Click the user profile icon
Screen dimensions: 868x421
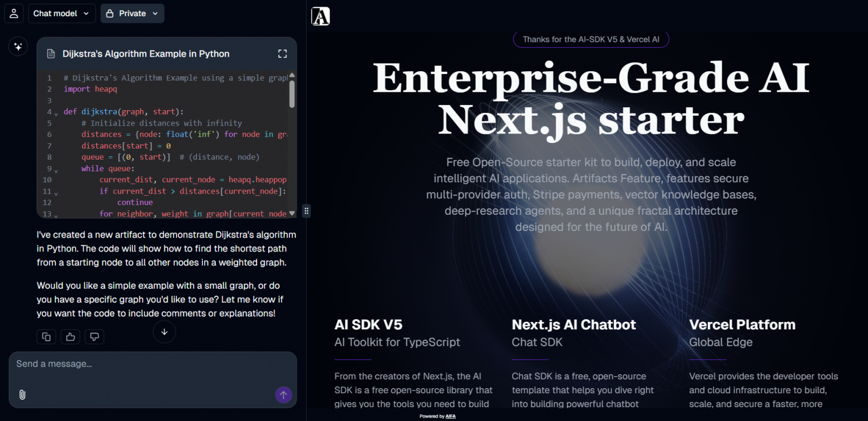coord(14,13)
